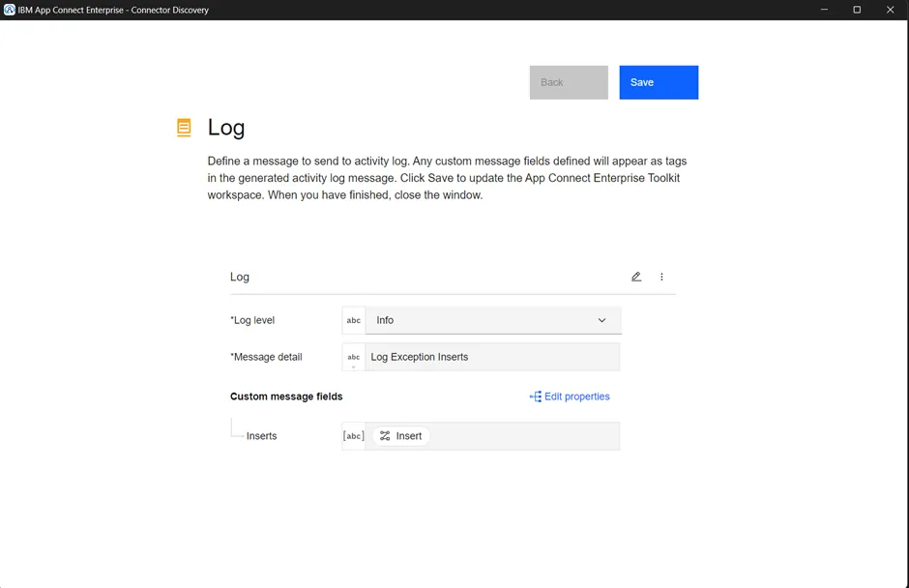Open the three-dot overflow menu for Log
909x588 pixels.
click(x=661, y=277)
